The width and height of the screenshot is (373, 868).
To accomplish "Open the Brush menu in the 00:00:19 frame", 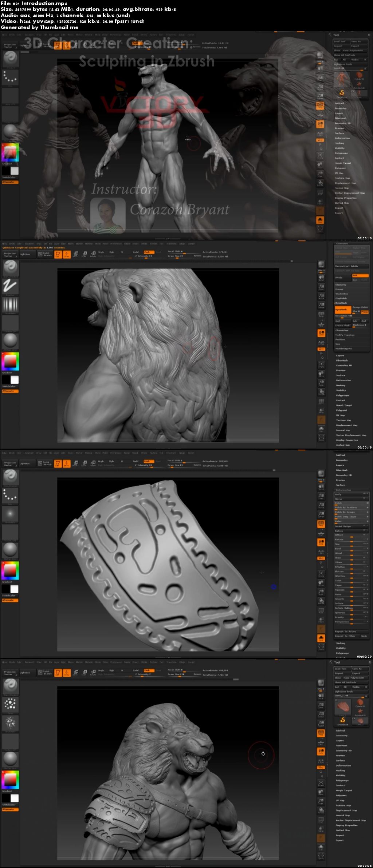I will coord(12,244).
